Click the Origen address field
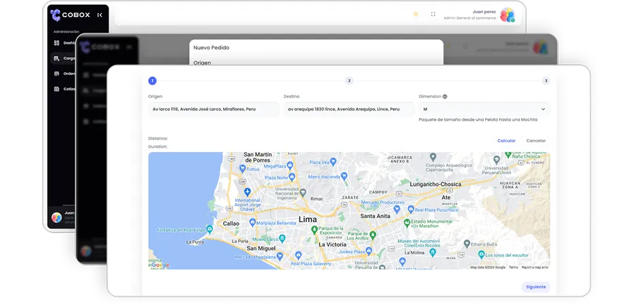644x308 pixels. pyautogui.click(x=214, y=110)
